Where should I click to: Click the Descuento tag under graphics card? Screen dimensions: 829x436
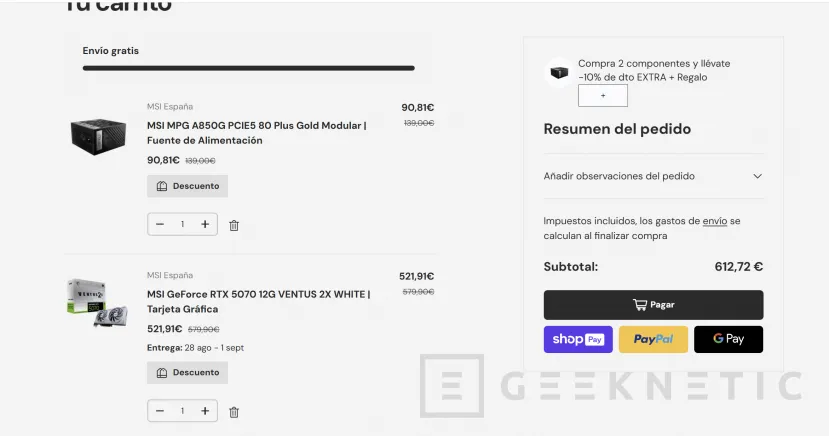click(x=188, y=372)
